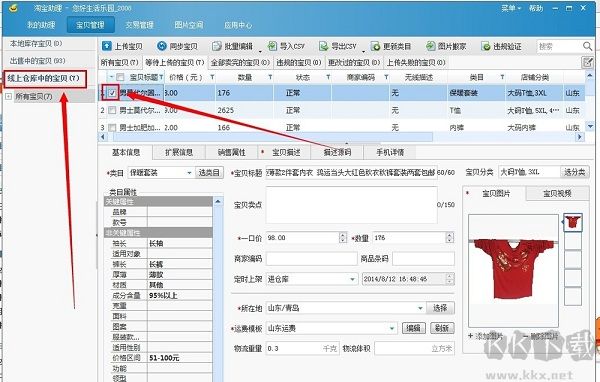
Task: Select the 所有宝贝(7) list tab
Action: 120,62
